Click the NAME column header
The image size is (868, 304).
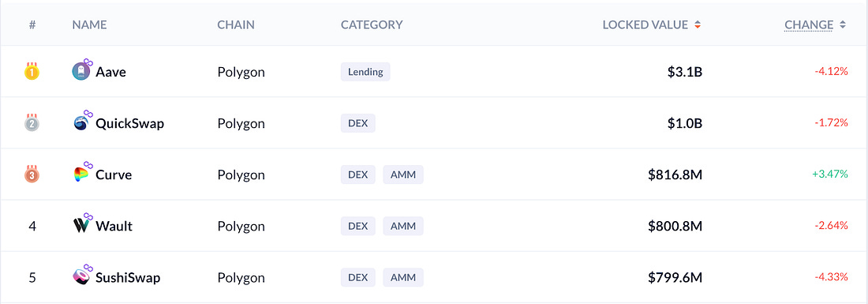(89, 25)
